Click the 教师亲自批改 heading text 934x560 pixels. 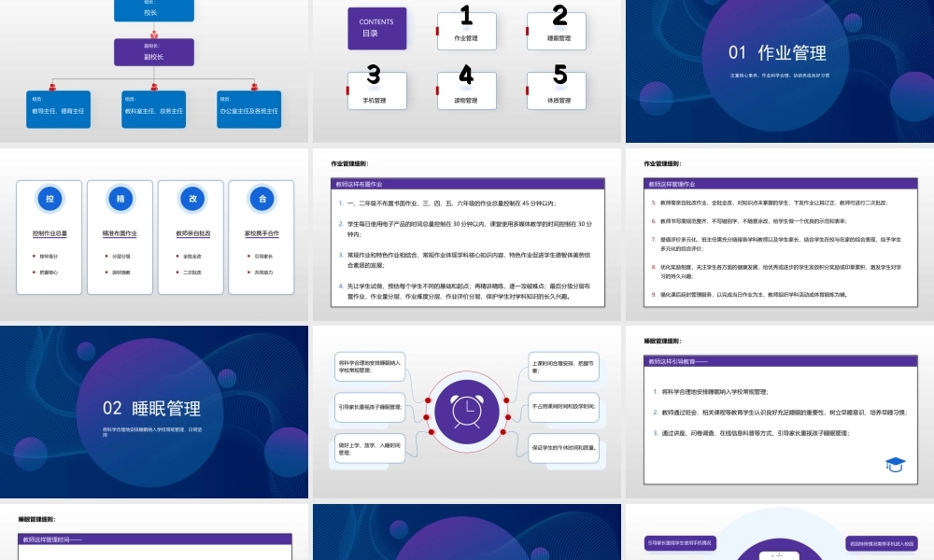coord(193,233)
